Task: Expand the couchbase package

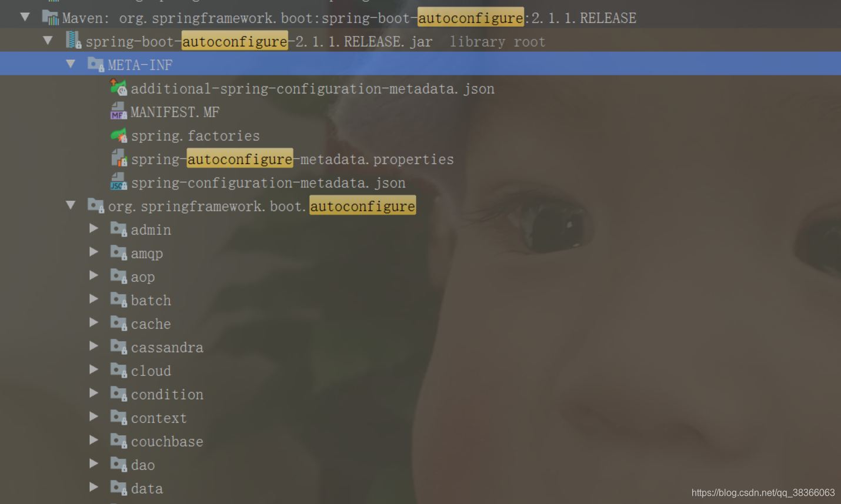Action: click(x=94, y=440)
